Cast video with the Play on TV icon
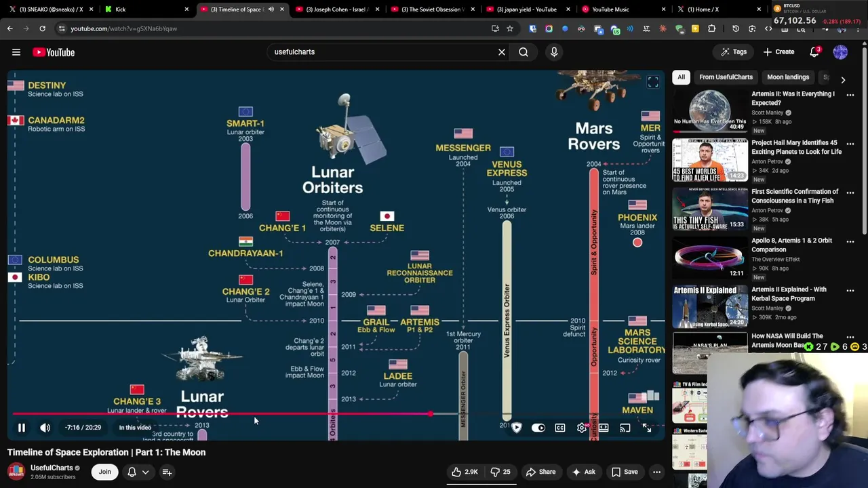Screen dimensions: 868x488 (625, 428)
